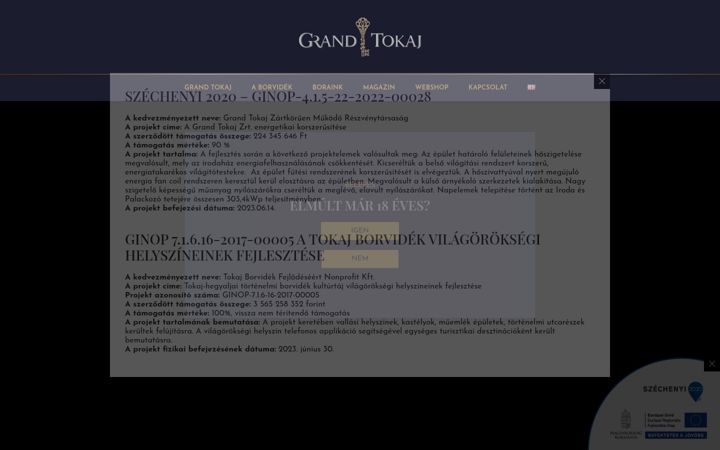
Task: Close the Széchenyi project info popup
Action: [602, 81]
